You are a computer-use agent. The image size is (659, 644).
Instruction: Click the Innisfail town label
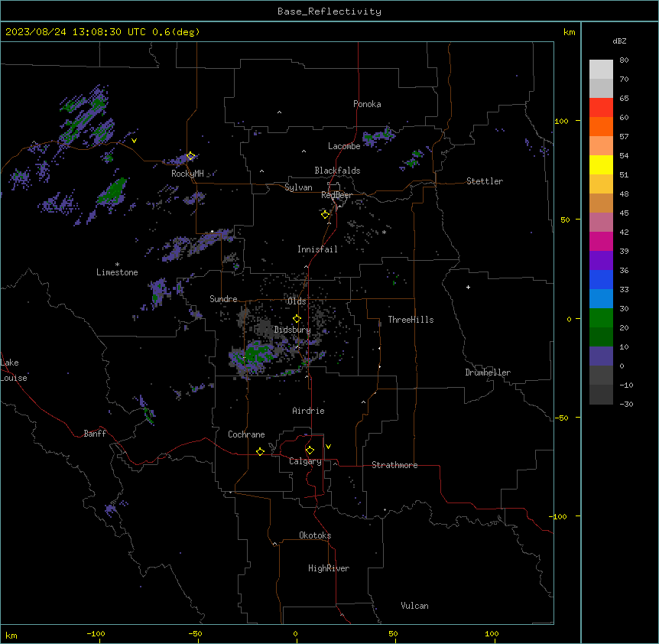point(317,249)
